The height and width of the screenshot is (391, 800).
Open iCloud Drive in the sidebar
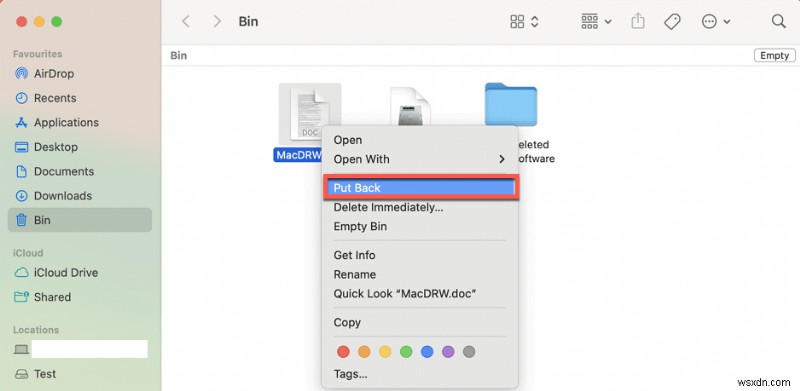tap(66, 273)
